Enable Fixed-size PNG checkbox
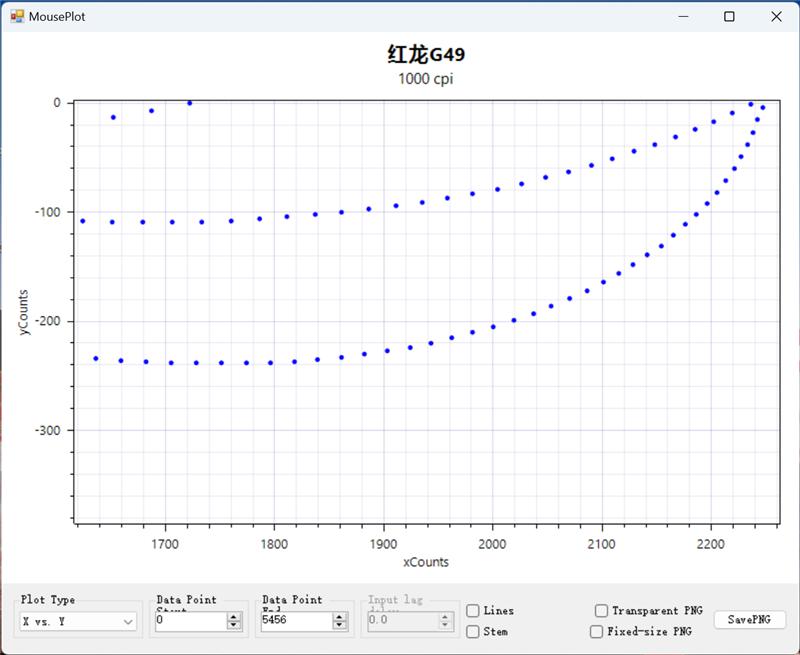 (x=597, y=632)
